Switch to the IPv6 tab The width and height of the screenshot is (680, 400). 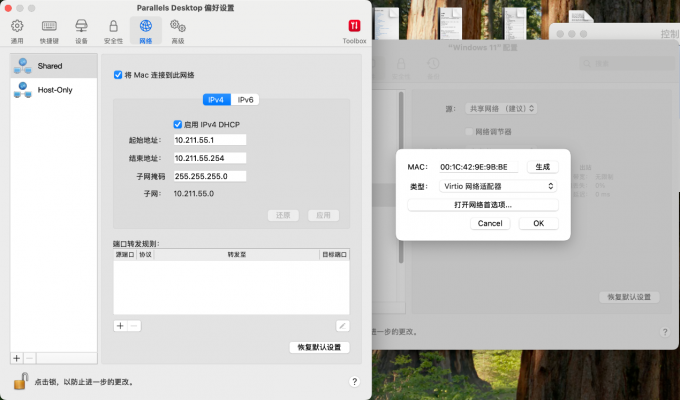pos(245,100)
